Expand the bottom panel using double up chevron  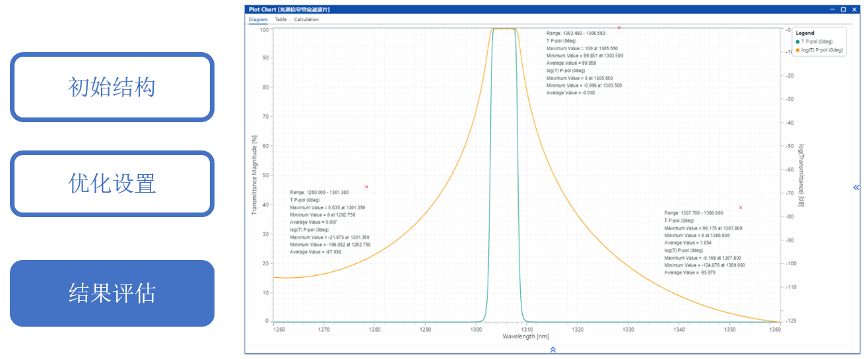[553, 349]
